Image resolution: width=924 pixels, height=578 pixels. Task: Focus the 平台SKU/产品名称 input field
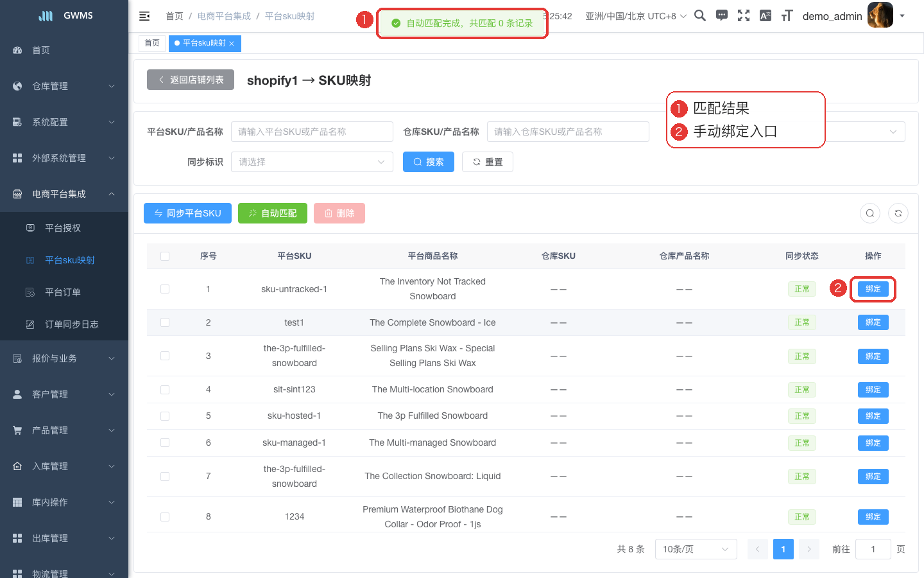click(x=312, y=132)
